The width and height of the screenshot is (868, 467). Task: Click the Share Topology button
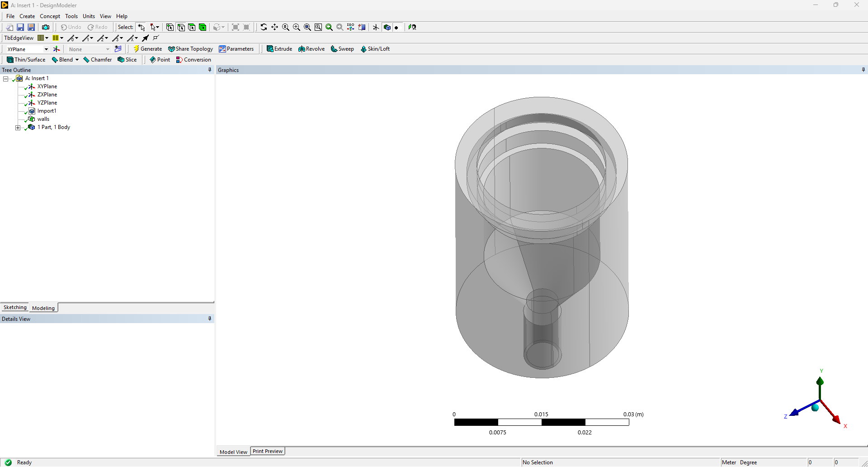tap(190, 49)
